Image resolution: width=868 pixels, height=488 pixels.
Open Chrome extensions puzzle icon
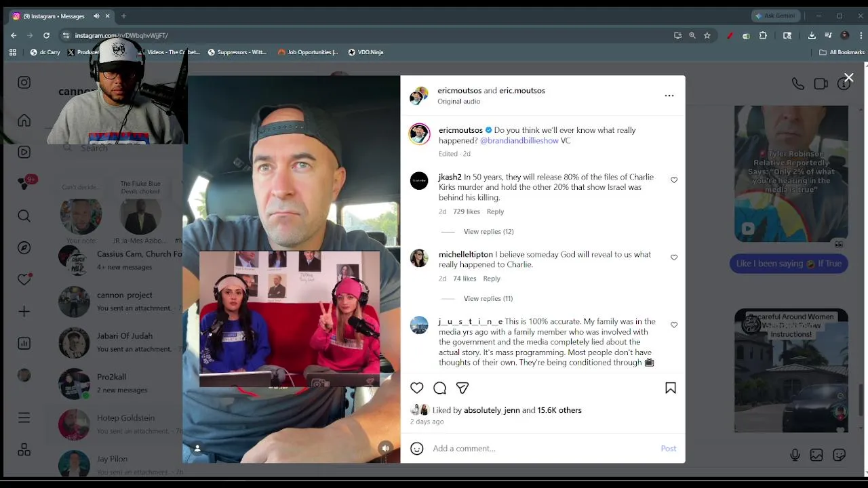tap(763, 35)
